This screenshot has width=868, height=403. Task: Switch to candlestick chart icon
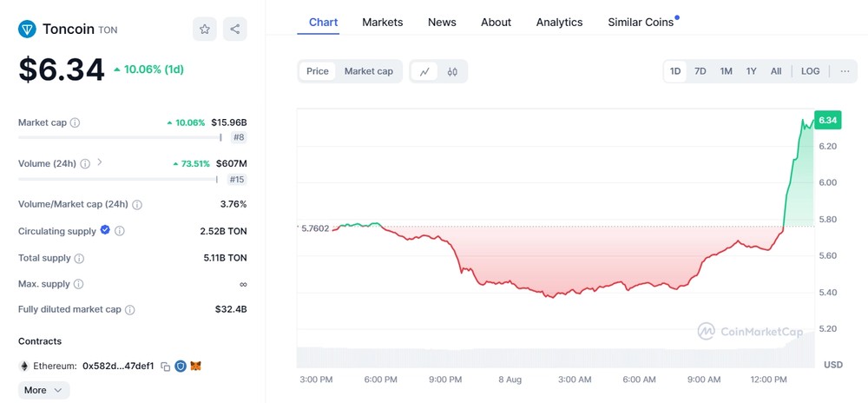coord(452,71)
